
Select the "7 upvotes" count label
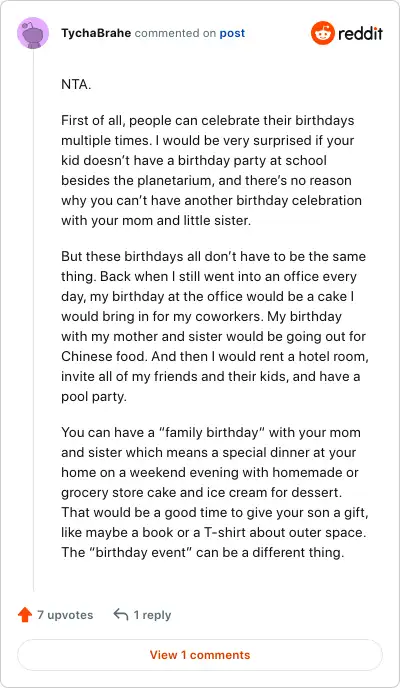click(65, 615)
